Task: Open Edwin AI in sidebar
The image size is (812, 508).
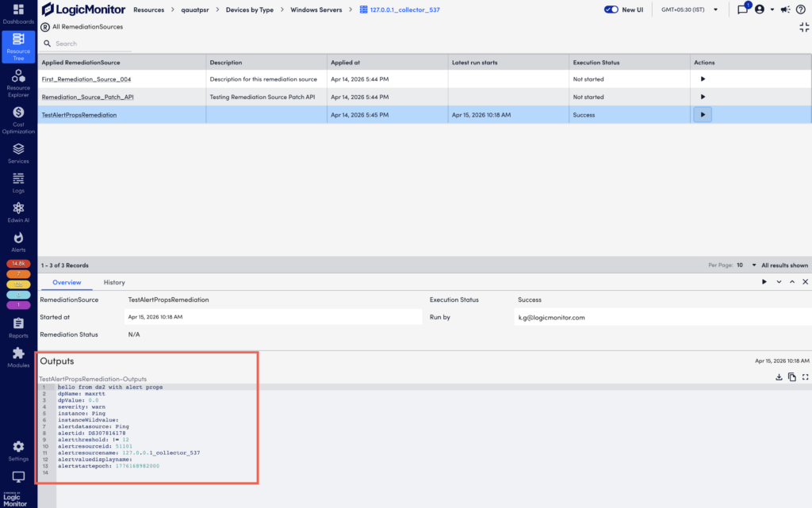Action: [x=18, y=212]
